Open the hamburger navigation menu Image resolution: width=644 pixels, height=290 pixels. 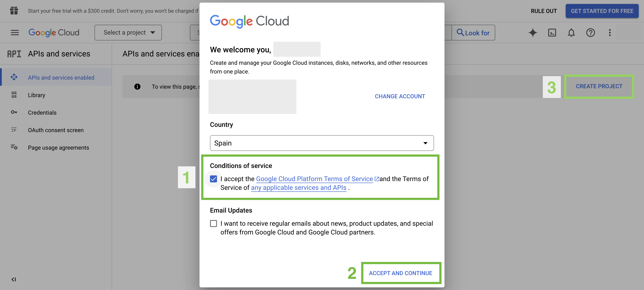[15, 33]
